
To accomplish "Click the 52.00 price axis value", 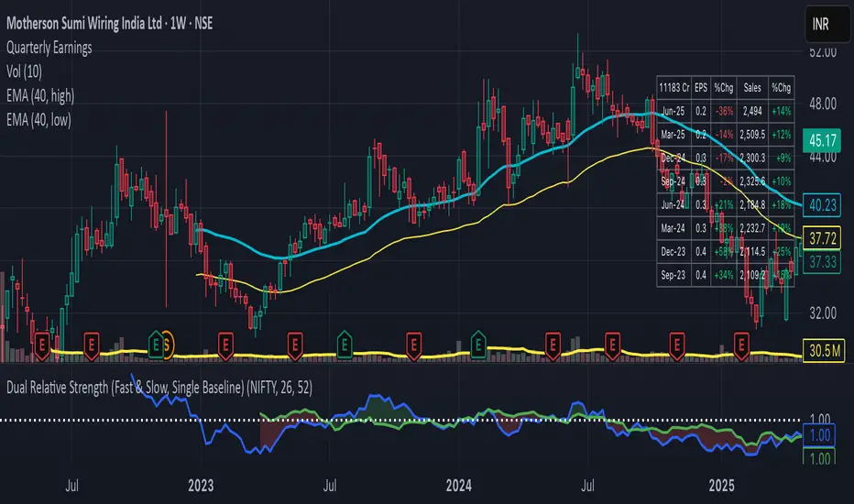I will coord(823,52).
